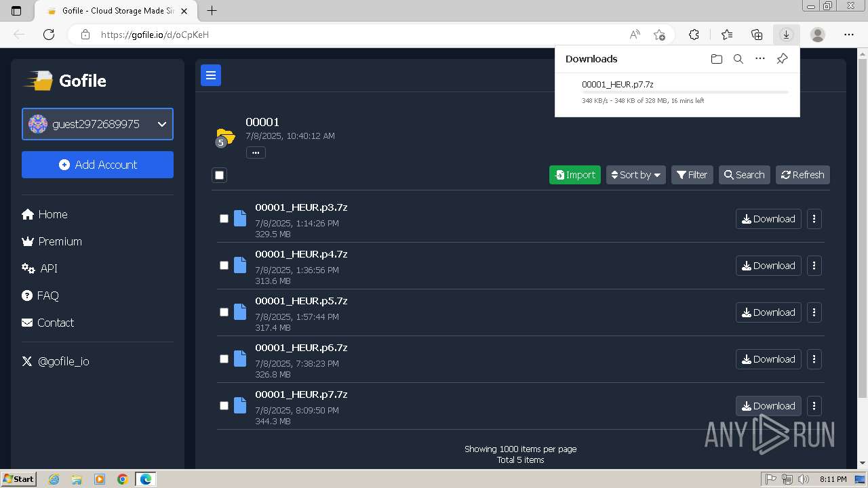Search downloads in the Downloads panel
868x488 pixels.
(738, 59)
